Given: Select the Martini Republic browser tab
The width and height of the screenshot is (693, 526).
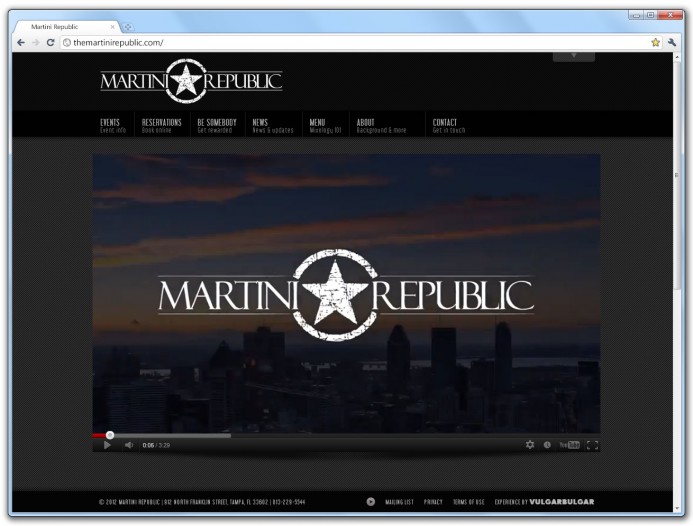Looking at the screenshot, I should coord(66,27).
